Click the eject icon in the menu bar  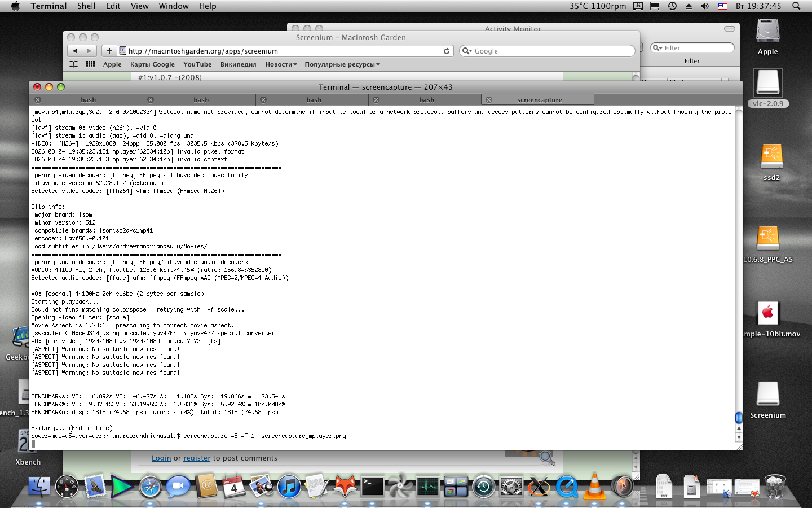[x=689, y=6]
